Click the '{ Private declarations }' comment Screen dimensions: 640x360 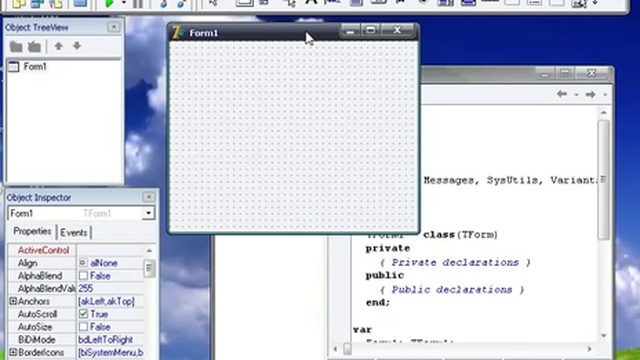tap(455, 262)
